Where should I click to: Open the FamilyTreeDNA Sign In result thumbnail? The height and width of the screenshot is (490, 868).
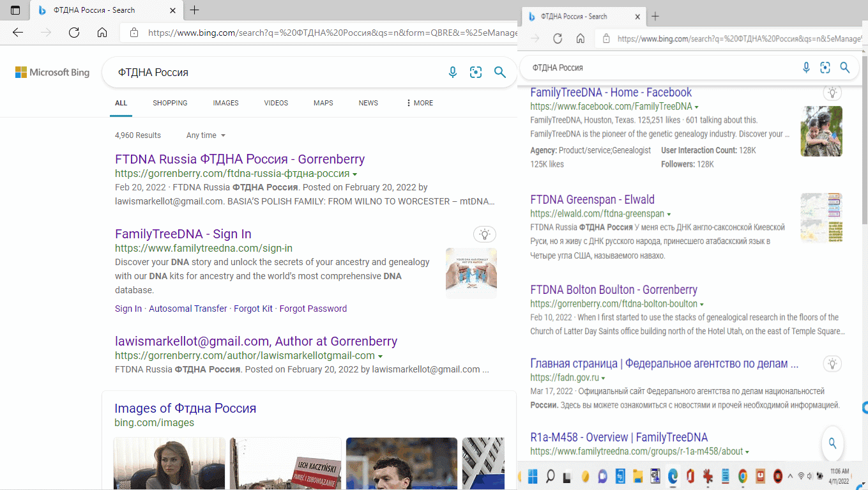point(471,273)
